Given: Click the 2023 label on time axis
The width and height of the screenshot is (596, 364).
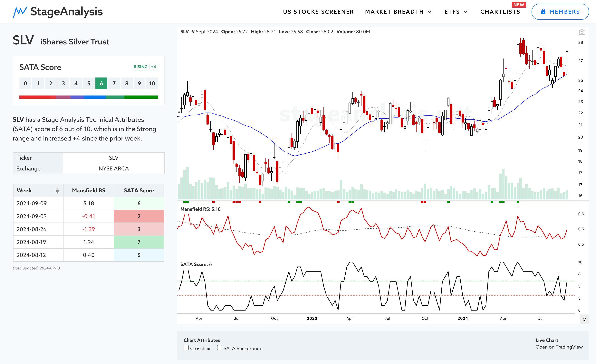Looking at the screenshot, I should coord(312,318).
